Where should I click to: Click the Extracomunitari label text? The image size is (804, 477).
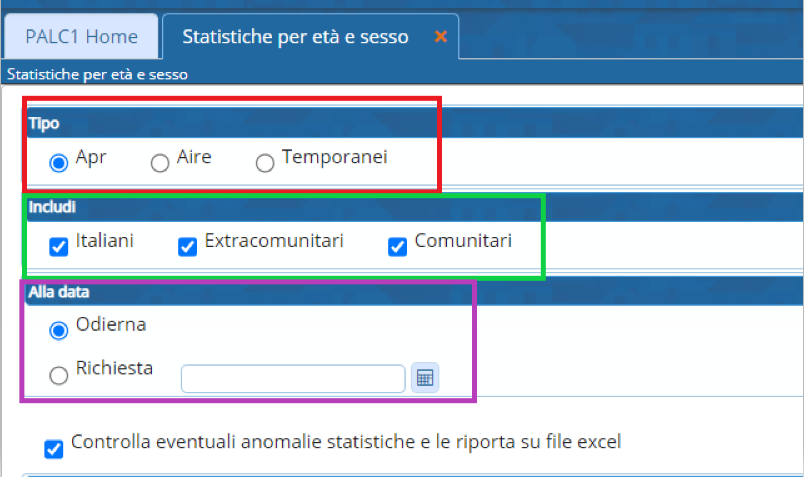point(274,241)
